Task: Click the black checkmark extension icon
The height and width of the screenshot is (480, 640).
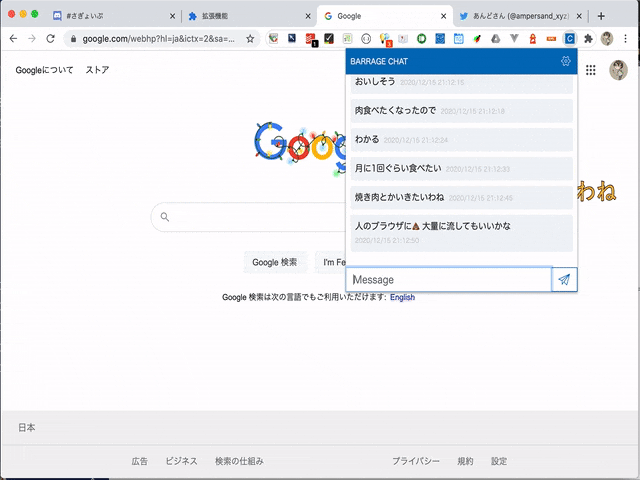Action: 329,39
